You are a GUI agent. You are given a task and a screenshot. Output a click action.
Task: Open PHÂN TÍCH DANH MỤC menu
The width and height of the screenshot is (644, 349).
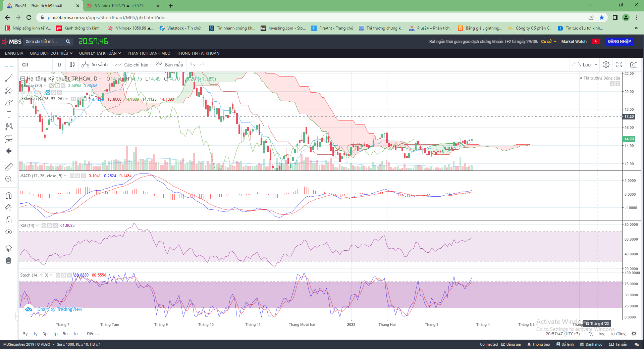149,53
